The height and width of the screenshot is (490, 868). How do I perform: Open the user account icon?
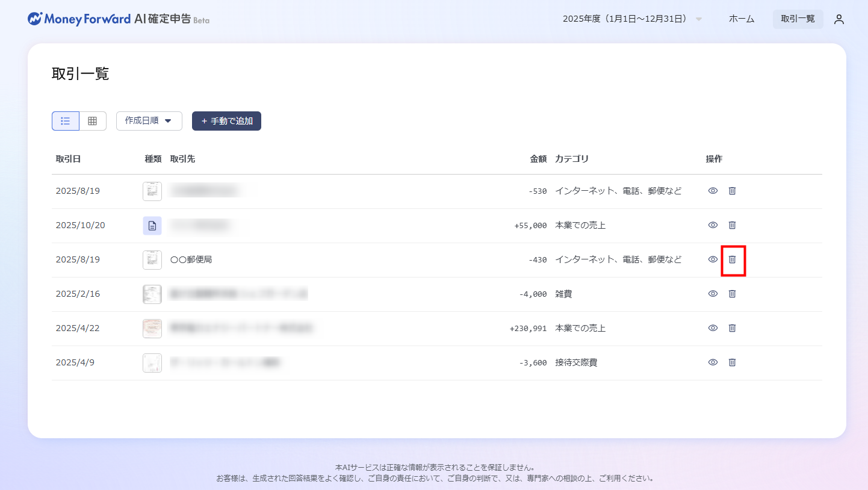(839, 19)
